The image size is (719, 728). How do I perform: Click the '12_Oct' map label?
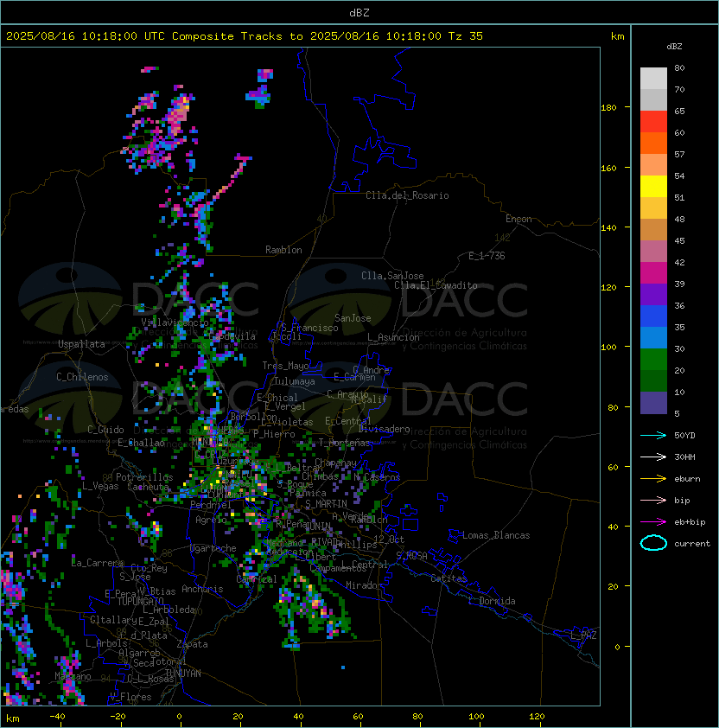pos(389,540)
